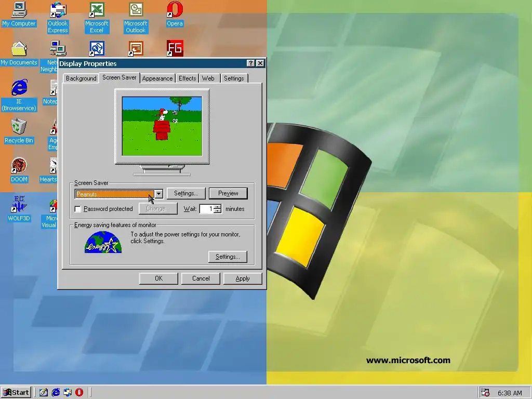
Task: Preview the Peanuts screen saver
Action: 228,193
